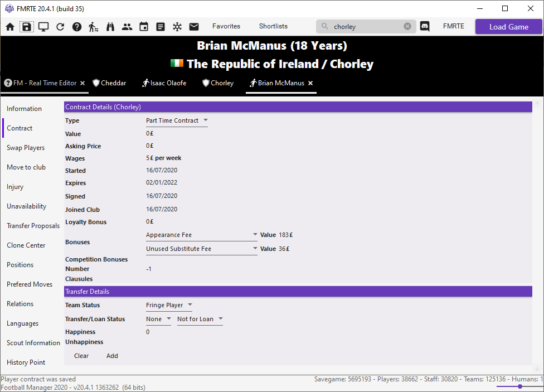Expand the Part Time Contract type dropdown
This screenshot has width=544, height=392.
(x=177, y=120)
